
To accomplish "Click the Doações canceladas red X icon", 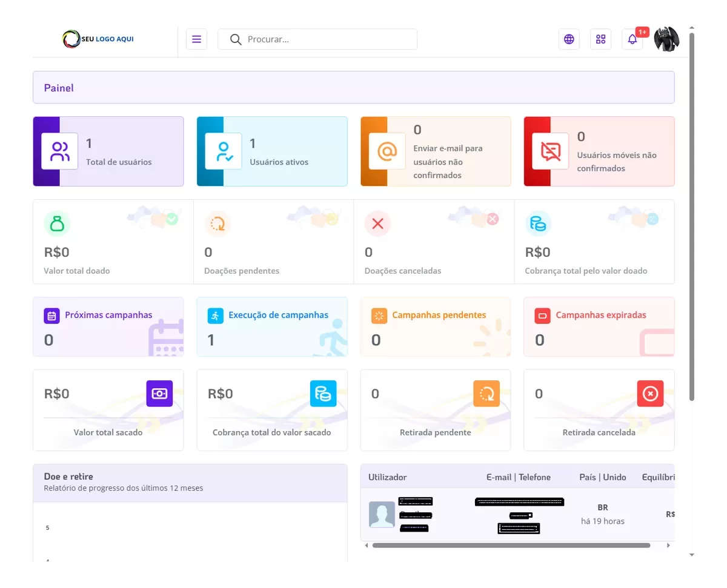I will coord(377,224).
